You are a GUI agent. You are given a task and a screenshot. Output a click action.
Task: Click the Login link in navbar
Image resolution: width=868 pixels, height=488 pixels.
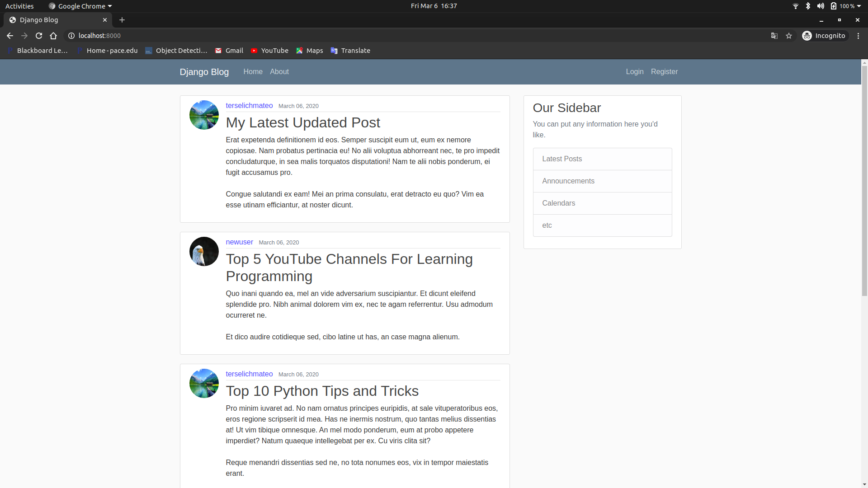(635, 72)
